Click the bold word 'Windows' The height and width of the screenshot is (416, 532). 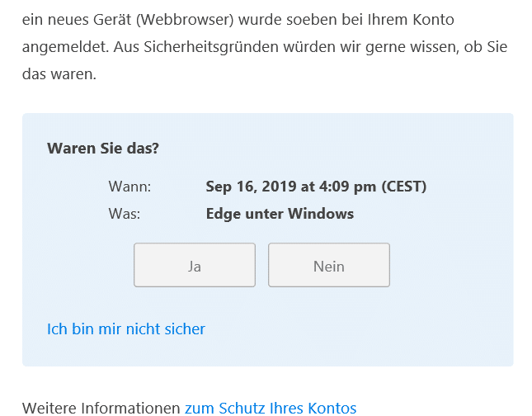point(321,214)
